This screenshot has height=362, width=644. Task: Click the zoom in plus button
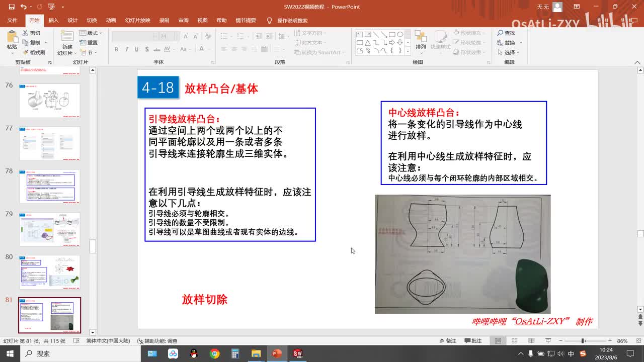[610, 341]
